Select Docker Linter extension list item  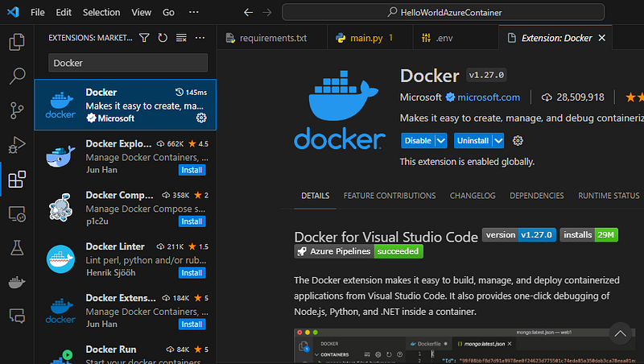click(x=126, y=259)
